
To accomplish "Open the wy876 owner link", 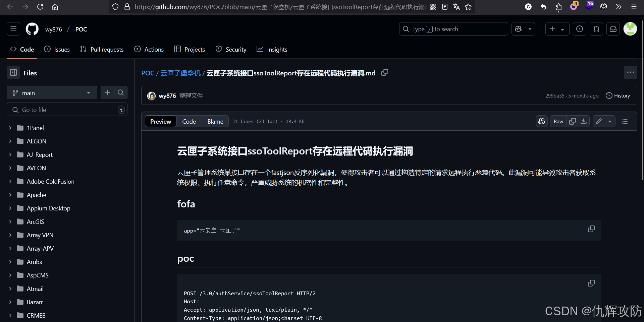I will [54, 29].
